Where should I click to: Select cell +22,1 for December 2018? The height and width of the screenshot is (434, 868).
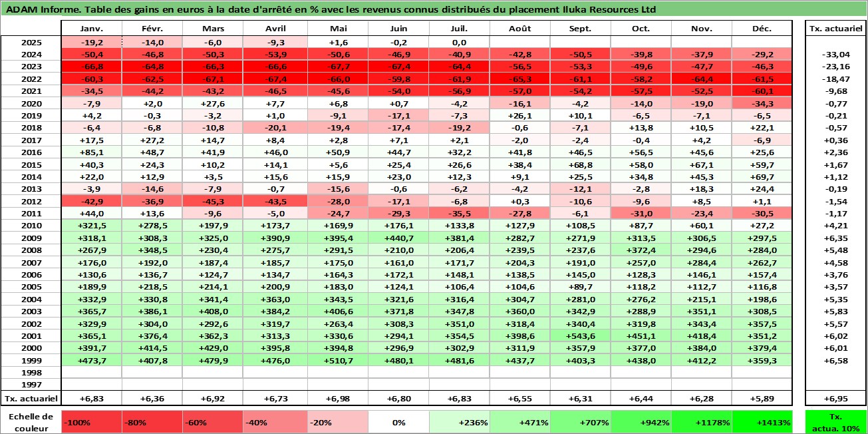click(762, 128)
